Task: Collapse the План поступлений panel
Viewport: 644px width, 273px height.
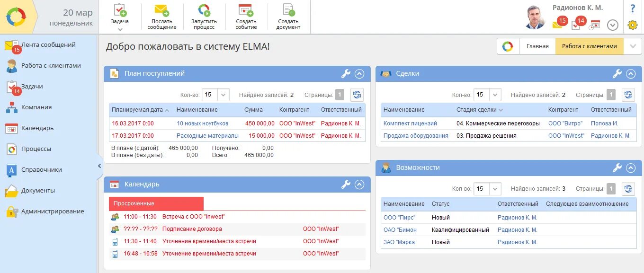Action: (x=359, y=74)
